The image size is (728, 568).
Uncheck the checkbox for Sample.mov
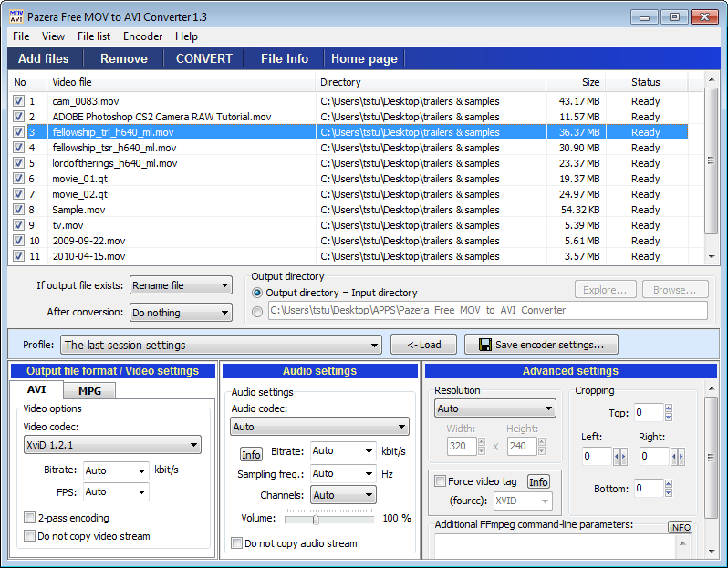point(18,210)
